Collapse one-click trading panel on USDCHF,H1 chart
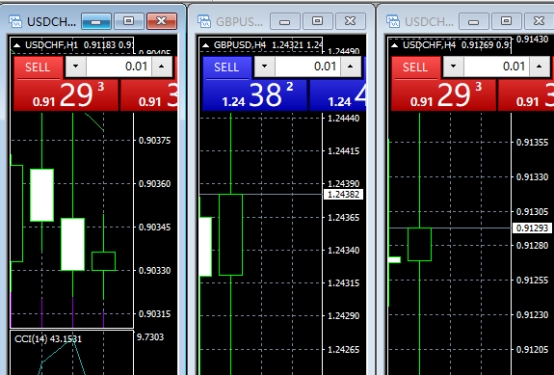Image resolution: width=554 pixels, height=375 pixels. [17, 45]
